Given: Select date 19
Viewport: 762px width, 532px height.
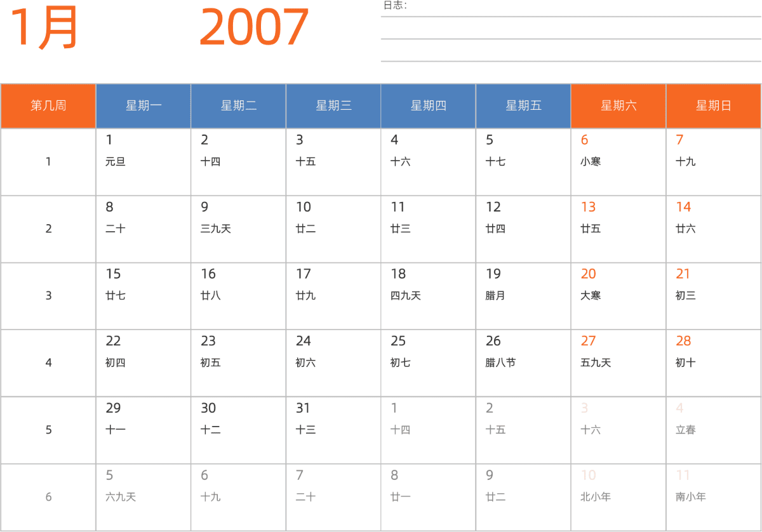Looking at the screenshot, I should point(493,274).
